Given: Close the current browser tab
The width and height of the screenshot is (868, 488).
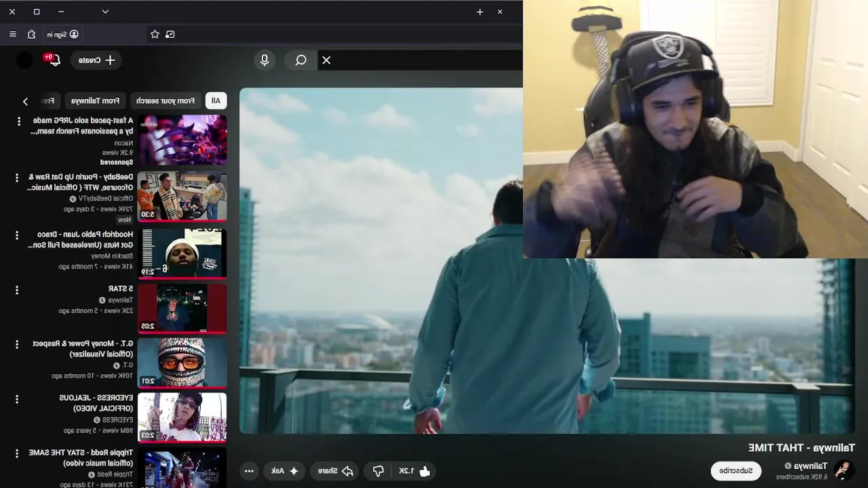Looking at the screenshot, I should (500, 12).
